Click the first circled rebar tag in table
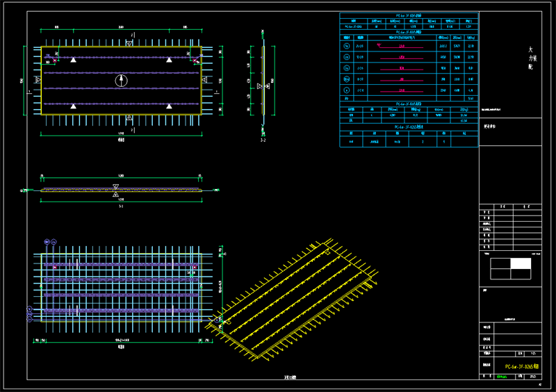556x392 pixels. click(347, 46)
